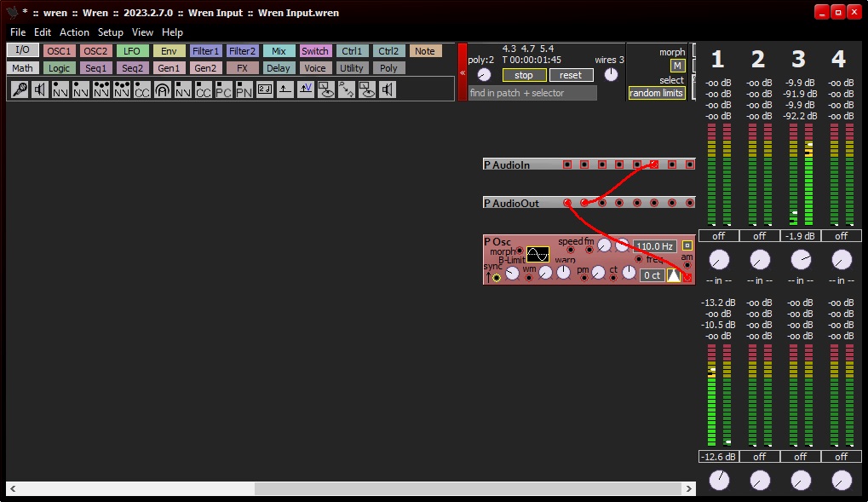Switch to the Utility module tab

click(351, 68)
